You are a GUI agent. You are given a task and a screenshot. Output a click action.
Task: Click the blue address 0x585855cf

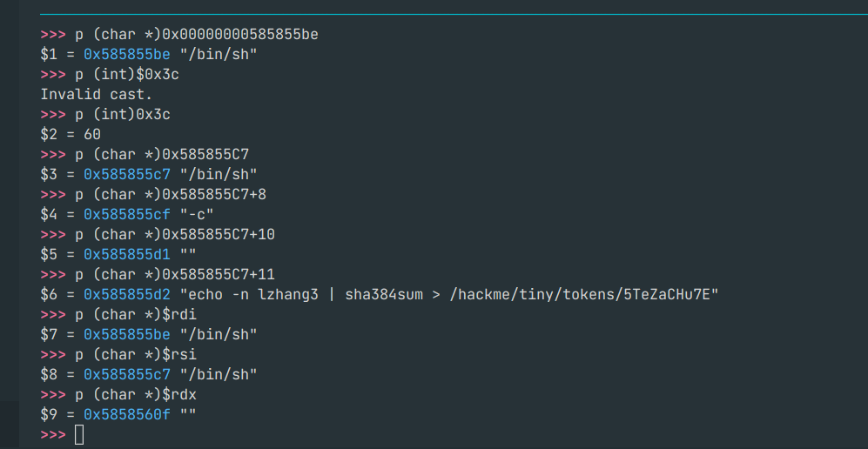pos(126,214)
